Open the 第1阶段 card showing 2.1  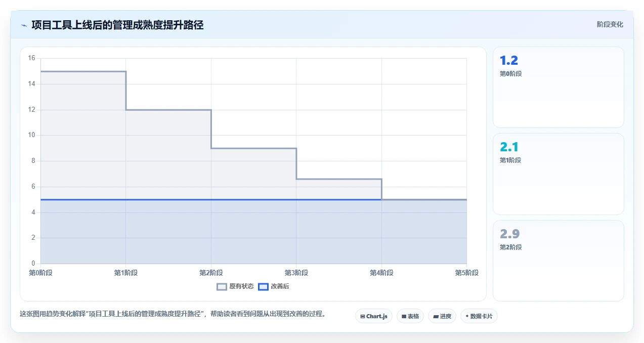click(559, 174)
